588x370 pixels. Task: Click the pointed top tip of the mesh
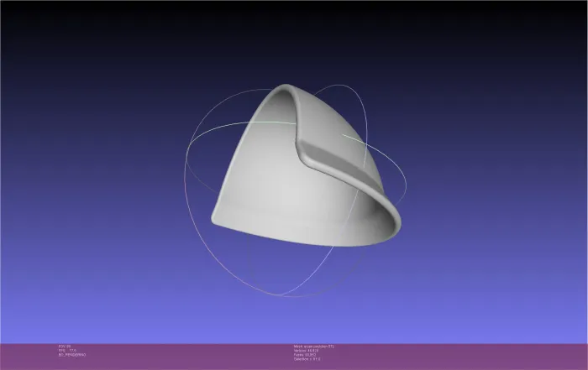286,87
